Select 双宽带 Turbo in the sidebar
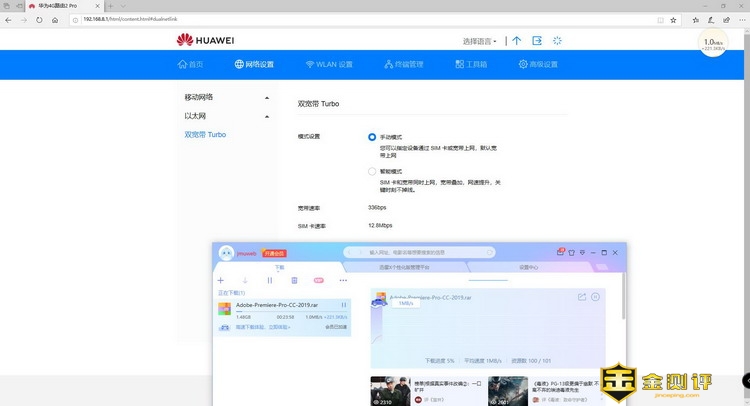This screenshot has width=750, height=406. [x=205, y=134]
